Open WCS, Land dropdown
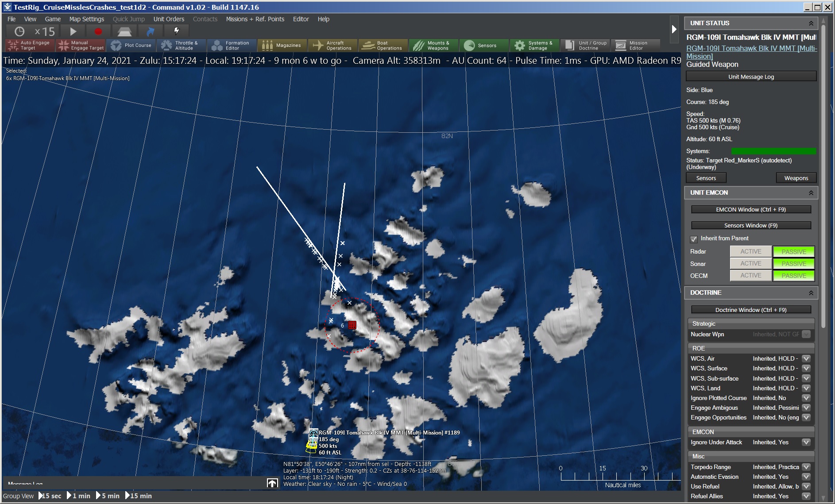 806,388
